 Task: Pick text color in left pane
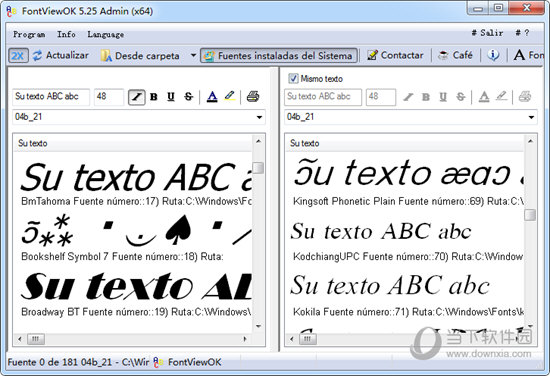click(x=212, y=97)
